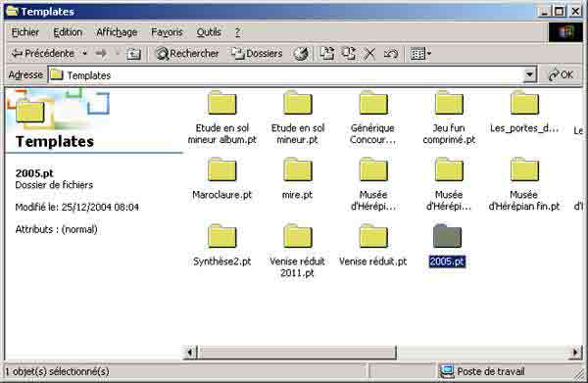
Task: Toggle the Dossiers folder pane
Action: click(x=257, y=54)
